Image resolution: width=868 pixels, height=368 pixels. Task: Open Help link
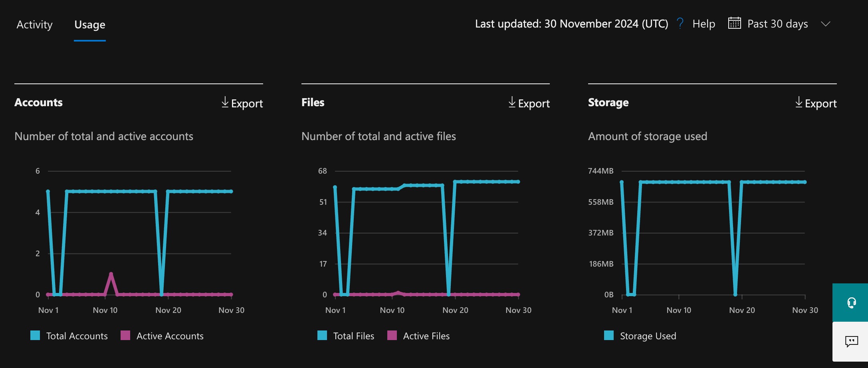[x=704, y=24]
